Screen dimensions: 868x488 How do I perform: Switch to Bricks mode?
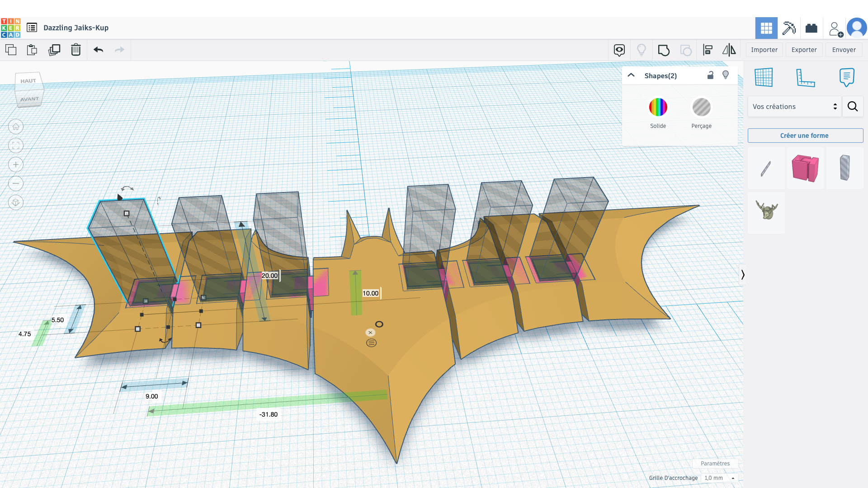point(811,28)
